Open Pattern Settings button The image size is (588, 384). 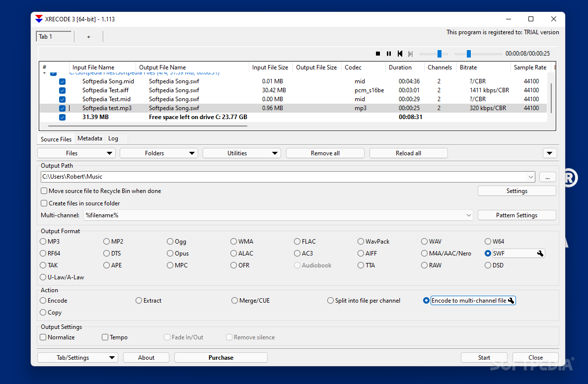(517, 215)
